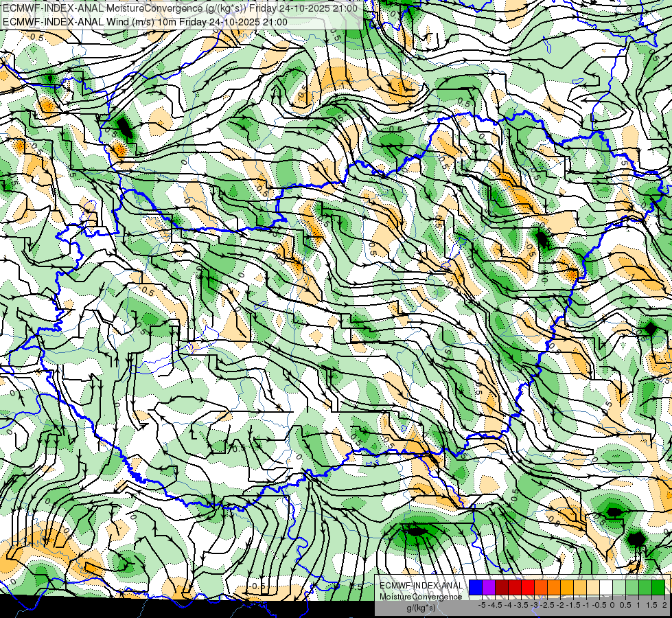
Task: Click the white legend color swatch
Action: (x=606, y=587)
